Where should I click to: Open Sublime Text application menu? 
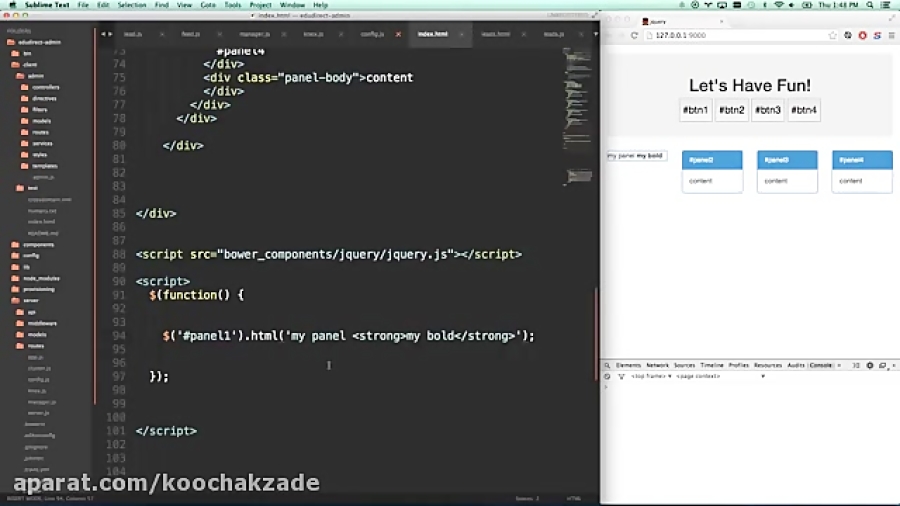pyautogui.click(x=47, y=5)
